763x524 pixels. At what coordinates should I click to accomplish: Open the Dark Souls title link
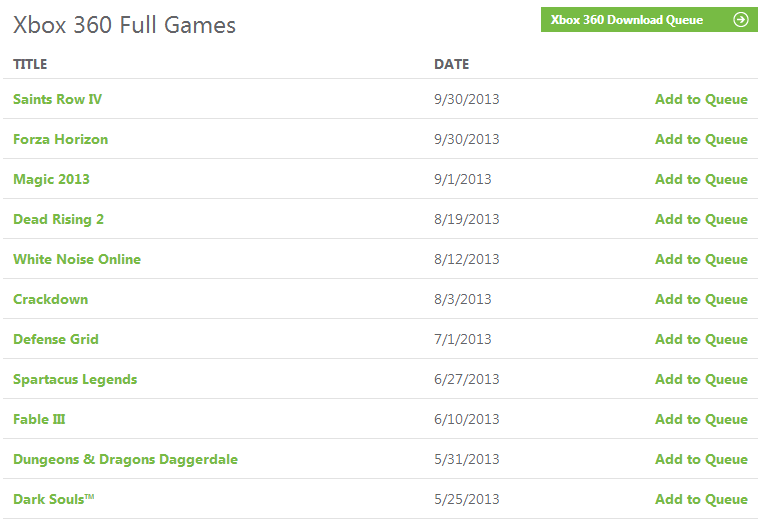(54, 499)
